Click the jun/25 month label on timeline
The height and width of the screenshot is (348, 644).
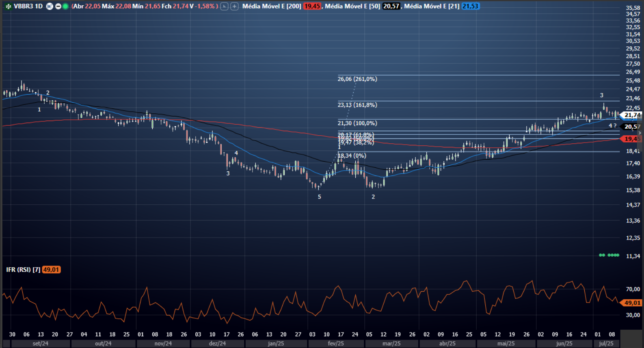(564, 344)
